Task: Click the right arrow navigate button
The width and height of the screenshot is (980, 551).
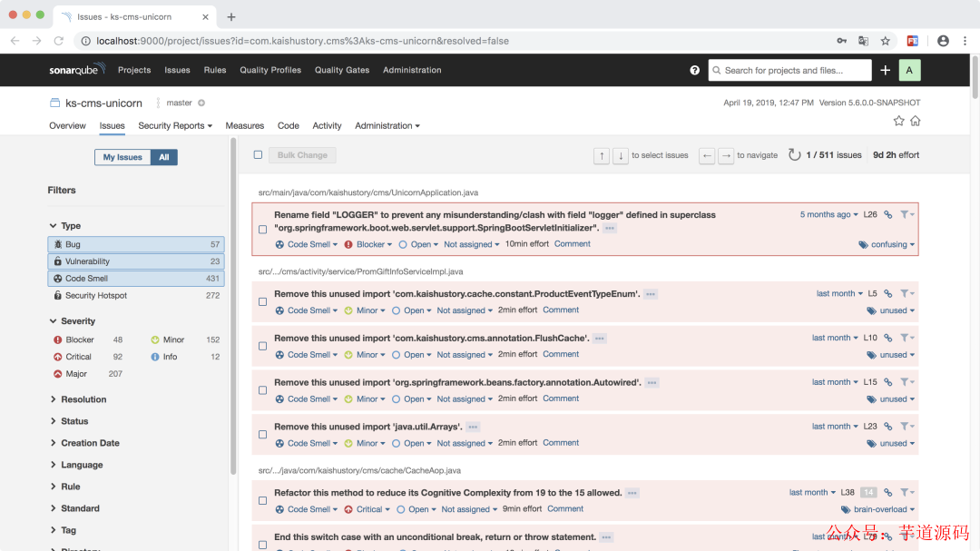Action: pyautogui.click(x=726, y=155)
